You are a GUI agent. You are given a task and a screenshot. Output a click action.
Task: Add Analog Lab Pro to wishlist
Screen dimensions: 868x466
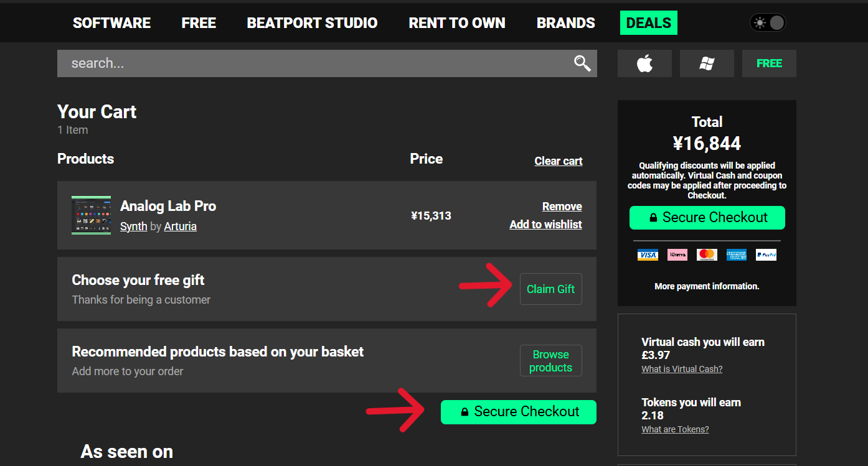pos(545,225)
